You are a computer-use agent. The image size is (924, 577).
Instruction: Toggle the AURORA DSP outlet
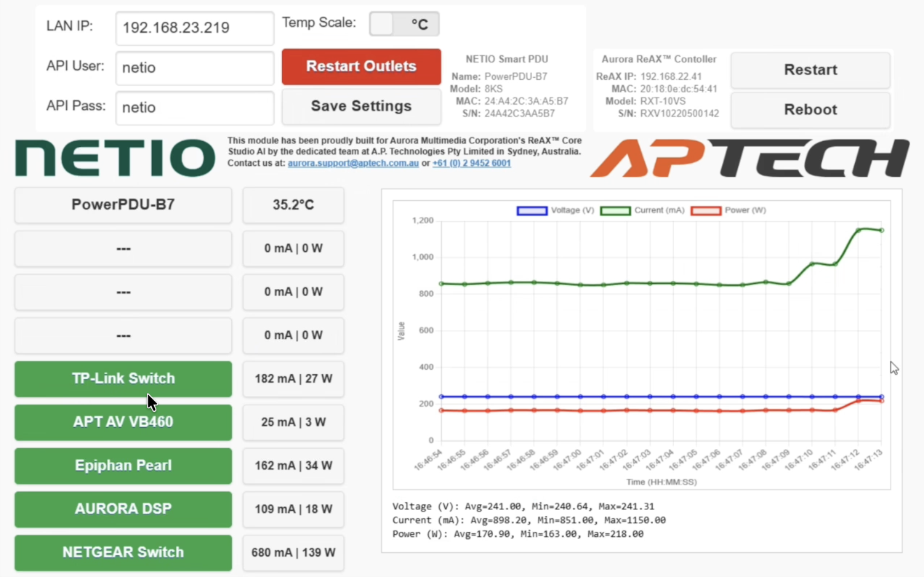[x=123, y=509]
